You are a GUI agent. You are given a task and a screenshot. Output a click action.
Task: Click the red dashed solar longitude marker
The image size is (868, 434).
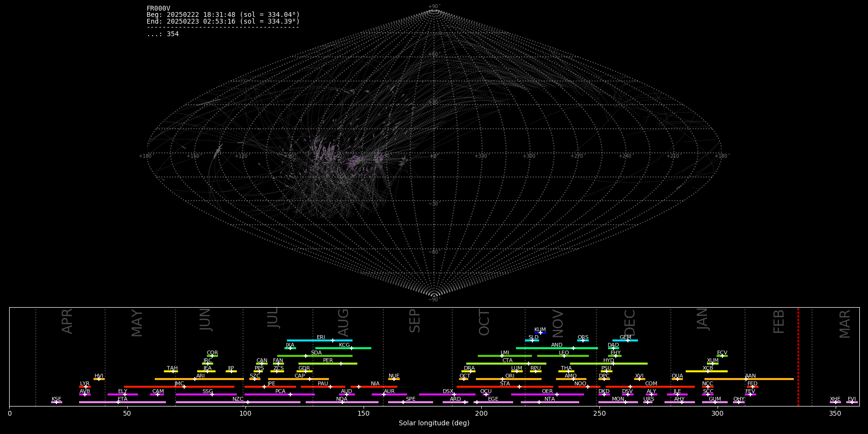click(x=798, y=357)
